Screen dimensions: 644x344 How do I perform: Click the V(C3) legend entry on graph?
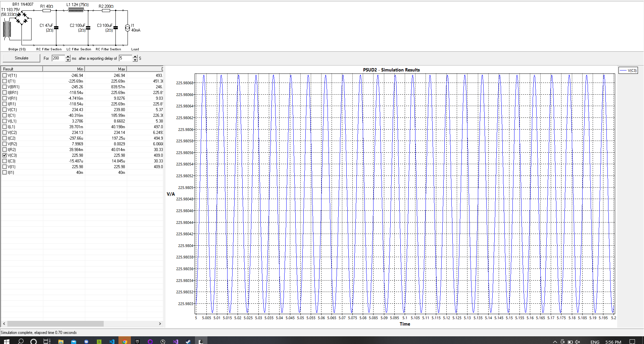point(628,70)
